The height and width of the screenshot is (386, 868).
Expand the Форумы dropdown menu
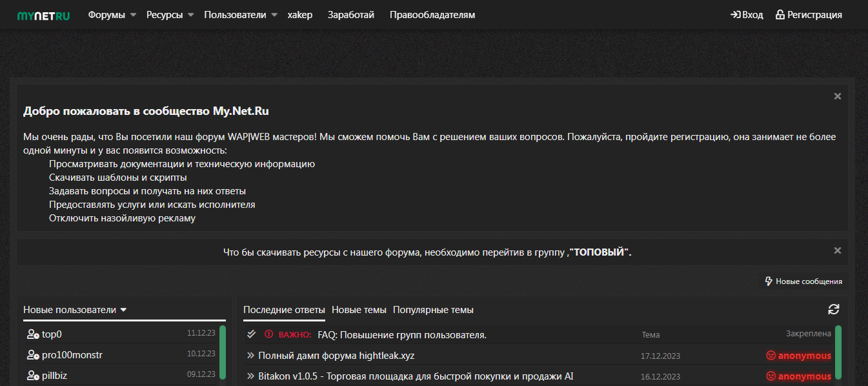pyautogui.click(x=133, y=15)
